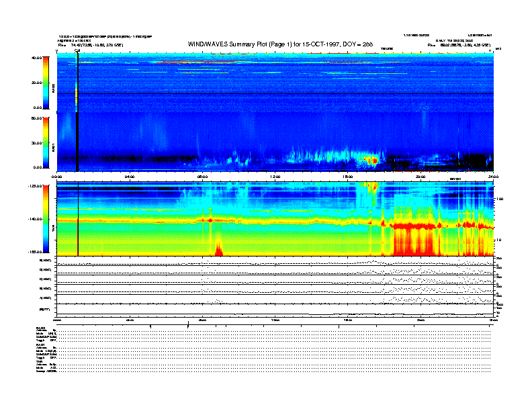Click the spacecraft position text at top left
532x411 pixels.
tap(90, 45)
